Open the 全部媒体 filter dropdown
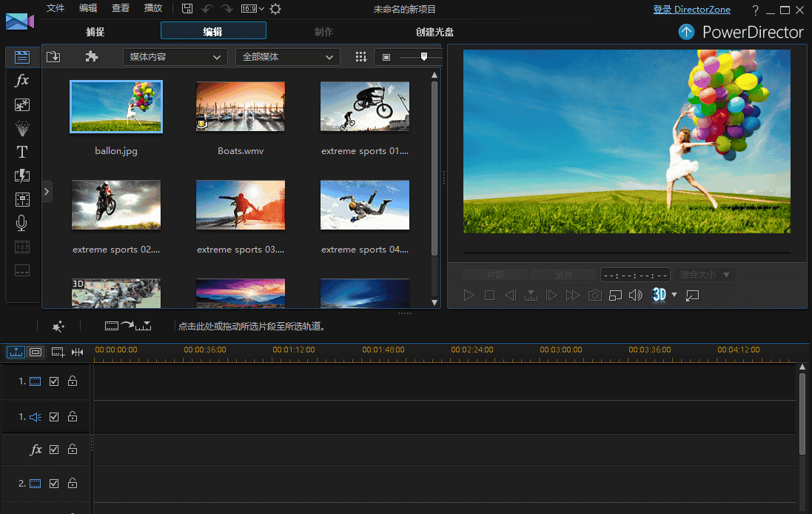The height and width of the screenshot is (514, 812). [x=287, y=57]
